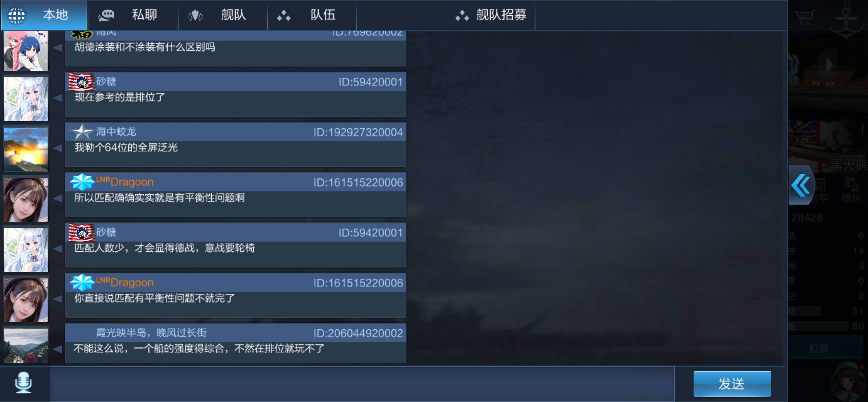Viewport: 868px width, 402px height.
Task: Switch to the 队伍 team tab
Action: pyautogui.click(x=312, y=15)
